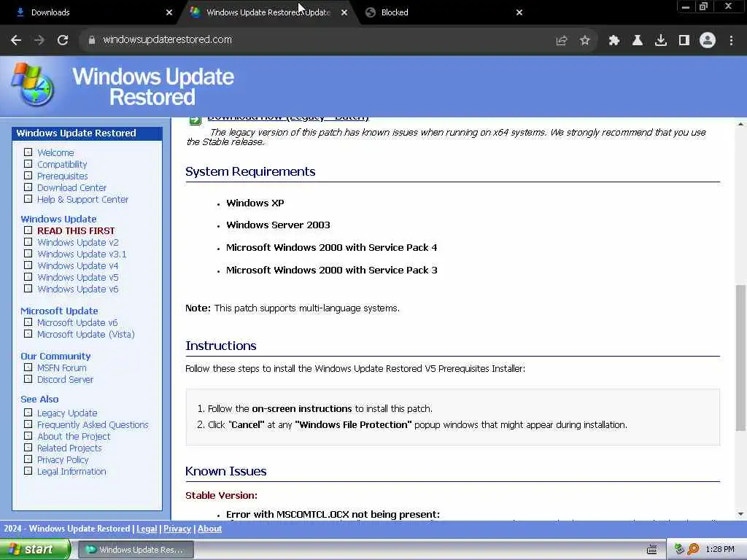Click the footer Legal link
Image resolution: width=747 pixels, height=560 pixels.
[147, 529]
